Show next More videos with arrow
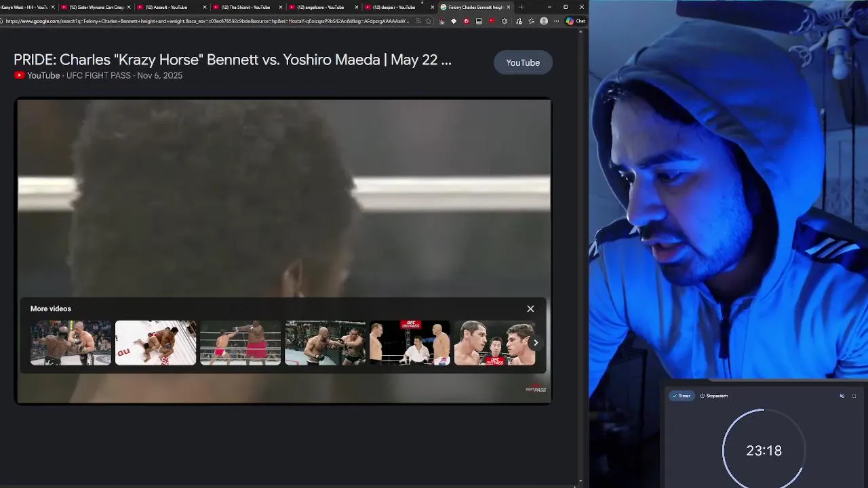 tap(536, 343)
